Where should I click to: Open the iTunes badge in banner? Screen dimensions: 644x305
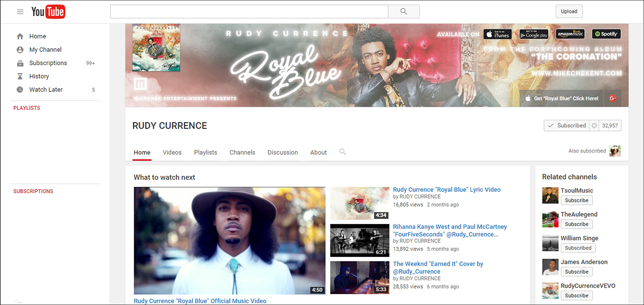click(x=497, y=34)
